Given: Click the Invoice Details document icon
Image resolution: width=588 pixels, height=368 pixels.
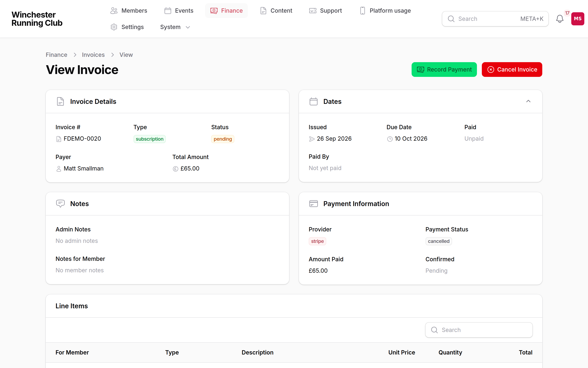Looking at the screenshot, I should click(x=60, y=101).
